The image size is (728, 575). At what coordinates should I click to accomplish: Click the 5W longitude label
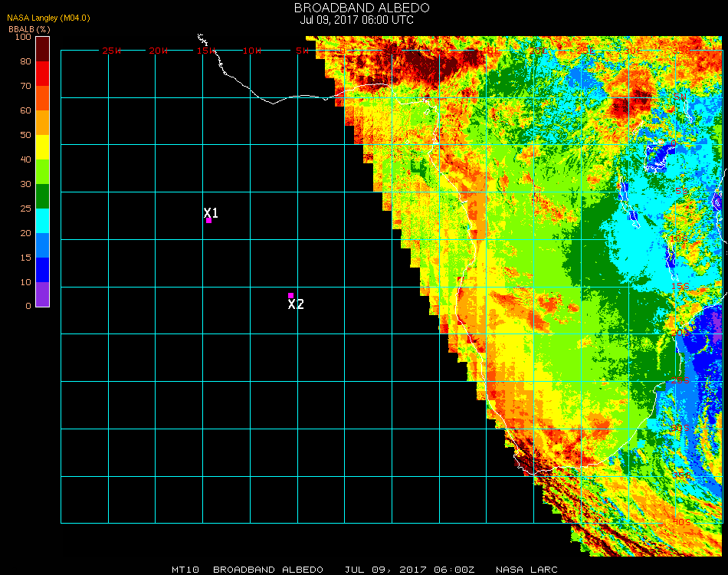pyautogui.click(x=302, y=51)
